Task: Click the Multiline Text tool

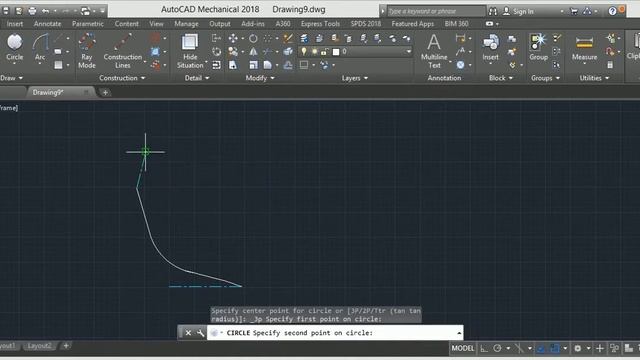Action: [434, 51]
